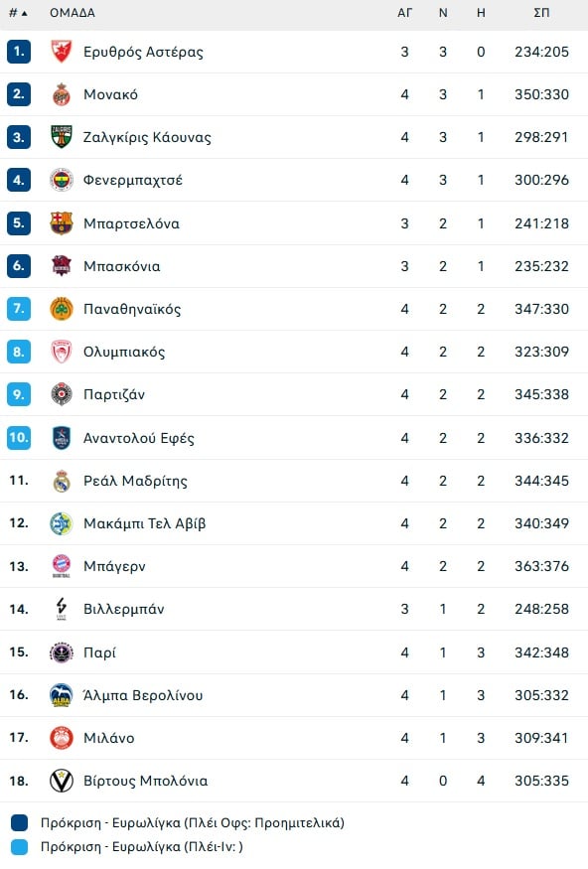Sort standings by ΟΜΑΔΑ column header

(73, 13)
